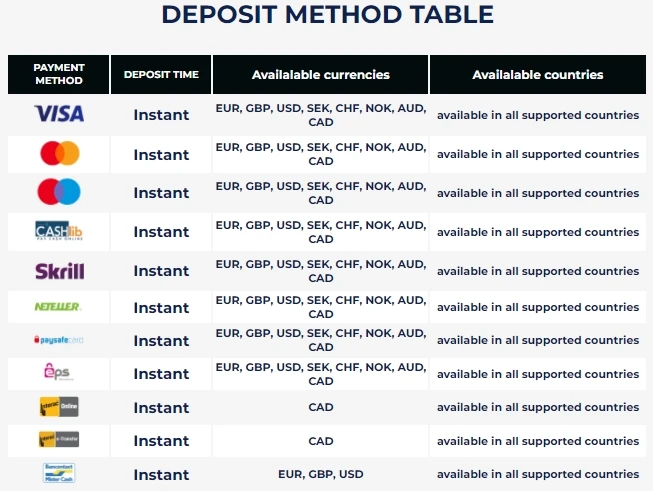Click countries text in the Skrill row

coord(538,271)
